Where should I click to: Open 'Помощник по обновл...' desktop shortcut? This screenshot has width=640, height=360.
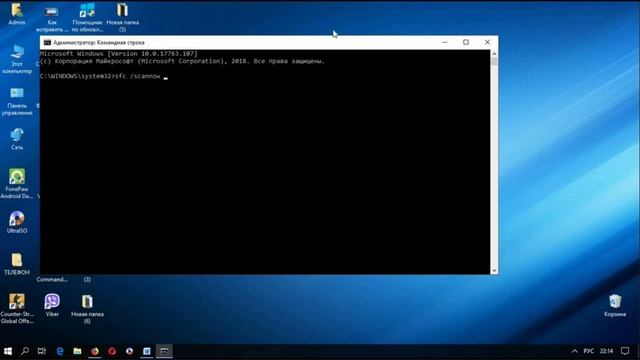click(87, 18)
